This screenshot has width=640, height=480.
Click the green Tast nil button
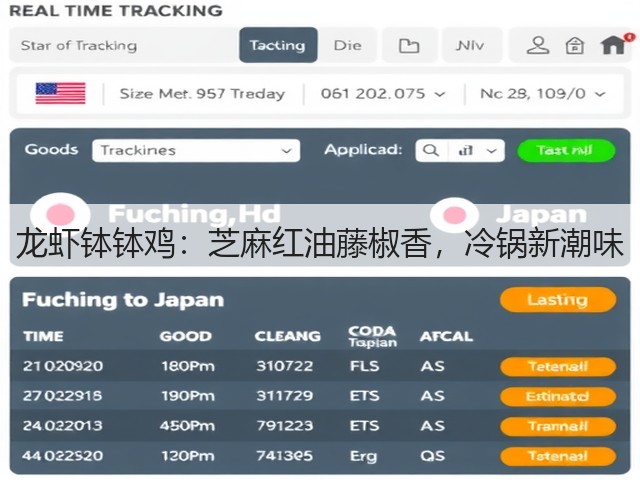coord(566,151)
